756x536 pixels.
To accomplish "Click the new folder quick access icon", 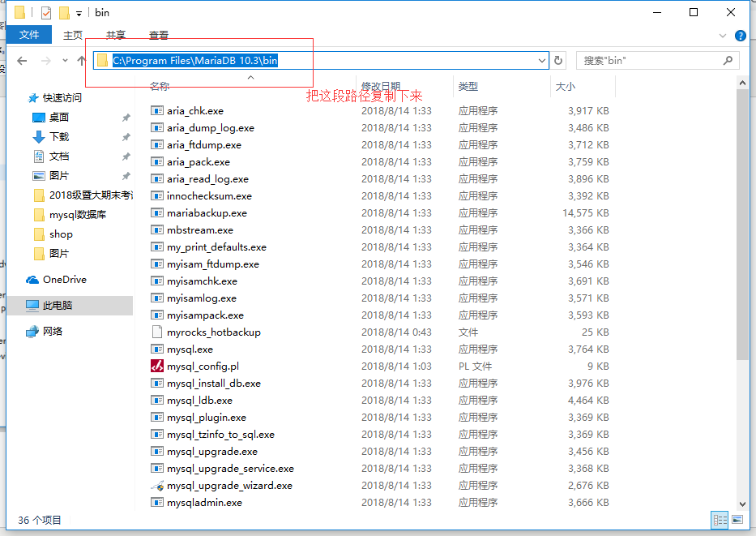I will pyautogui.click(x=64, y=12).
